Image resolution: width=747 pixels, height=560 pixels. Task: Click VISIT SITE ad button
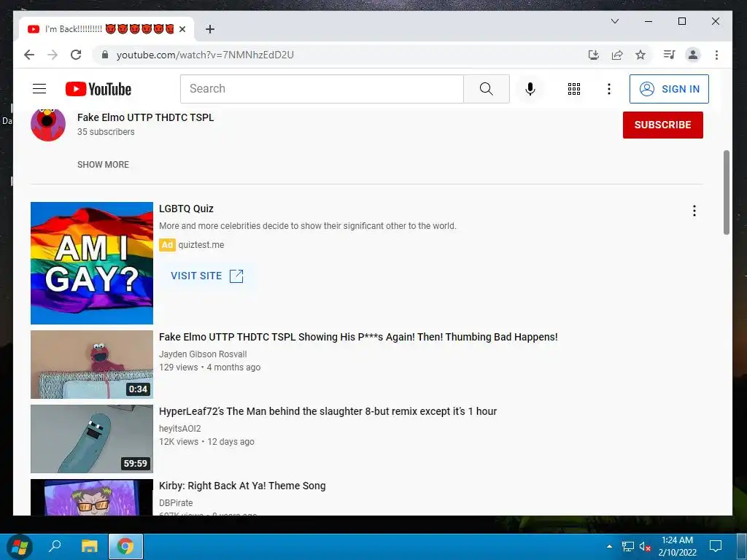click(x=206, y=276)
